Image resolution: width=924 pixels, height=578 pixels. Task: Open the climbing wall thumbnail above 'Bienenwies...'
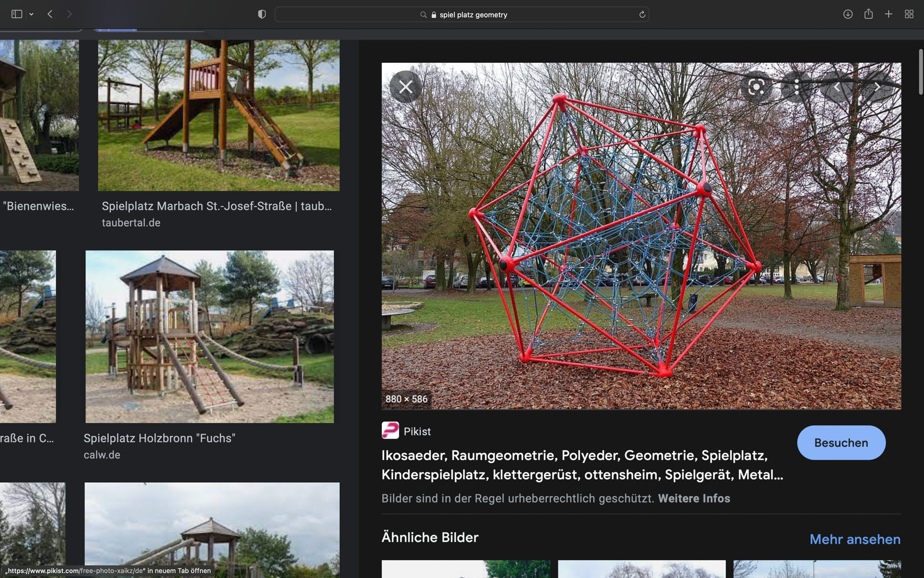(x=39, y=115)
